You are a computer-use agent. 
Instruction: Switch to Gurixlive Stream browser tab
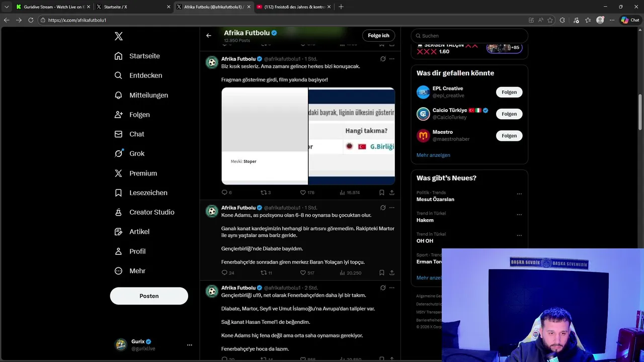point(52,7)
